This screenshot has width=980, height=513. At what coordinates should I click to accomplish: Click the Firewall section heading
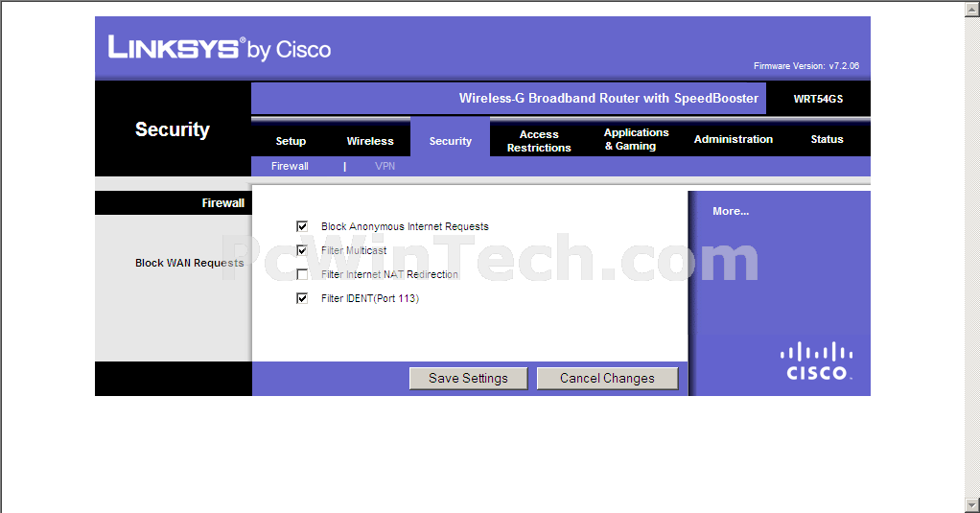coord(222,202)
